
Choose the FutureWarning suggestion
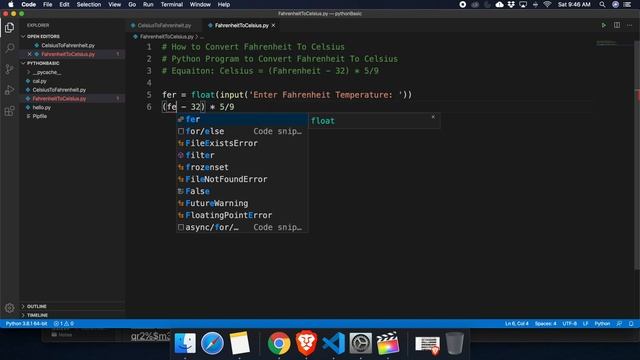pyautogui.click(x=242, y=203)
